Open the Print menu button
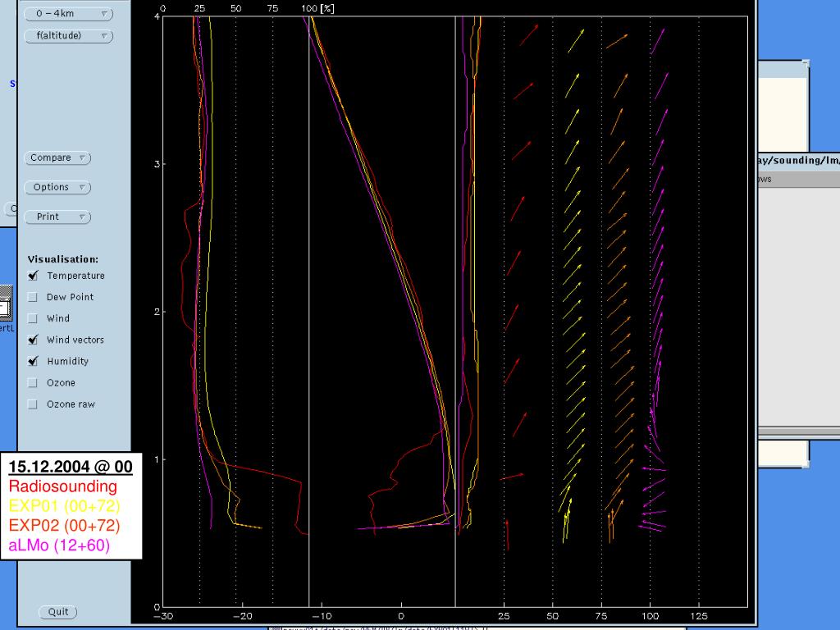 [57, 217]
